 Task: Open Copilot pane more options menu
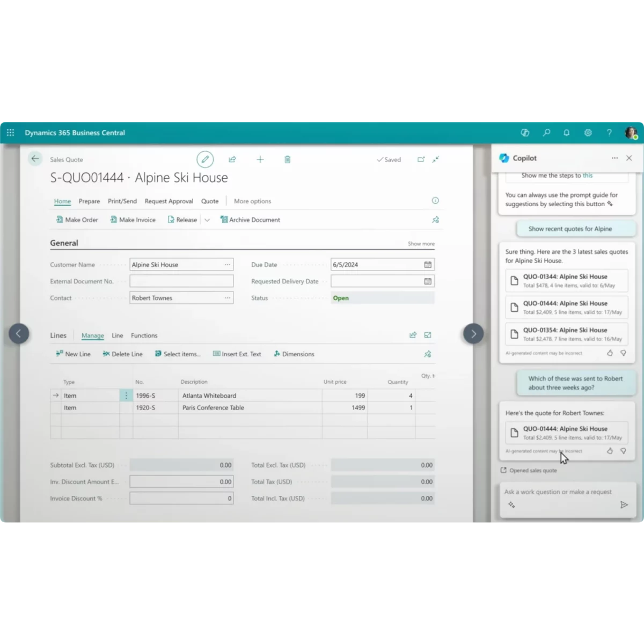click(614, 158)
